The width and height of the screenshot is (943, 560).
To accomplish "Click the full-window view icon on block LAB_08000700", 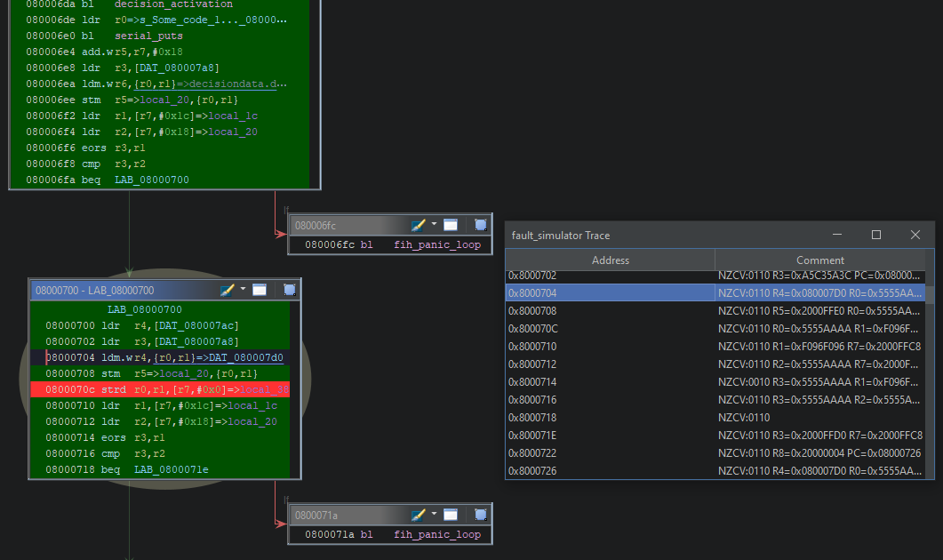I will click(x=260, y=290).
